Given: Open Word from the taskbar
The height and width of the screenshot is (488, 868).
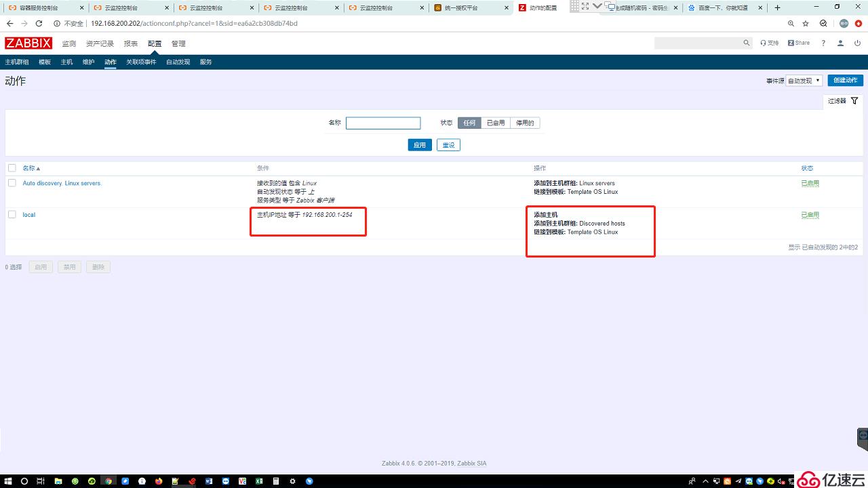Looking at the screenshot, I should pos(209,481).
